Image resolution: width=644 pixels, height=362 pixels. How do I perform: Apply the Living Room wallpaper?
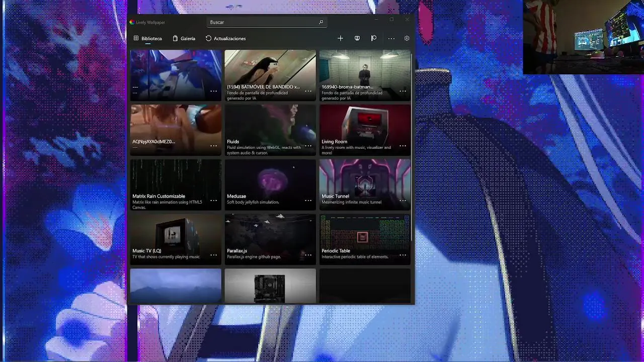(365, 130)
